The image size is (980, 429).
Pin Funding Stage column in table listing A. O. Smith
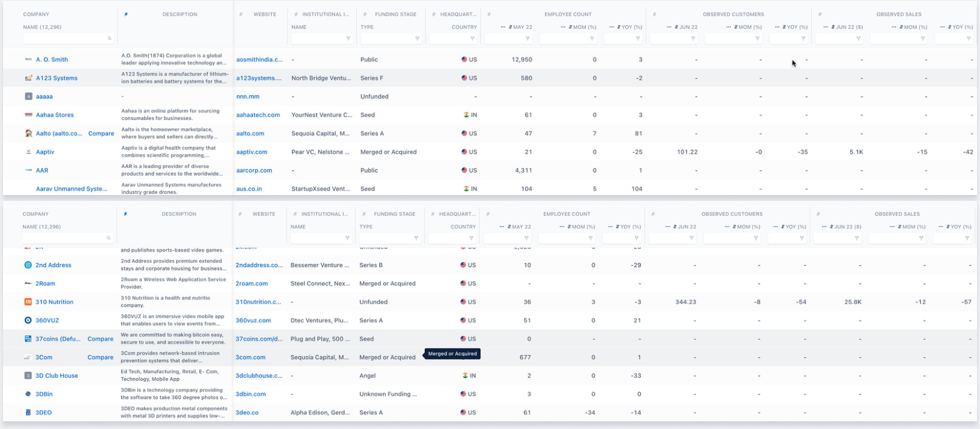coord(364,14)
